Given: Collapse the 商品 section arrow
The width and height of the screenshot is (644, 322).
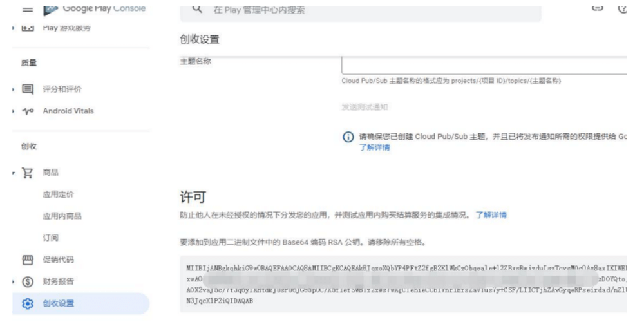Looking at the screenshot, I should tap(13, 173).
